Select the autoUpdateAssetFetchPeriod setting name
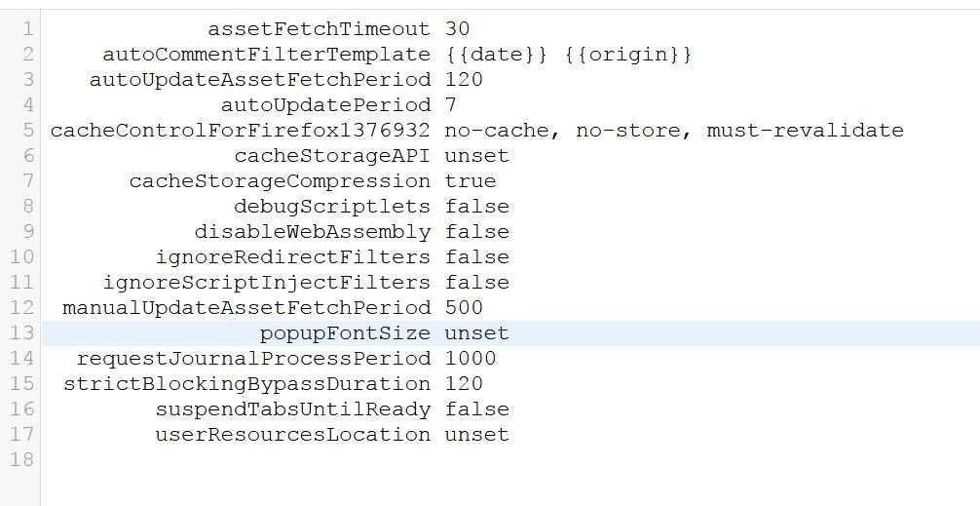Screen dimensions: 980x506 tap(259, 80)
